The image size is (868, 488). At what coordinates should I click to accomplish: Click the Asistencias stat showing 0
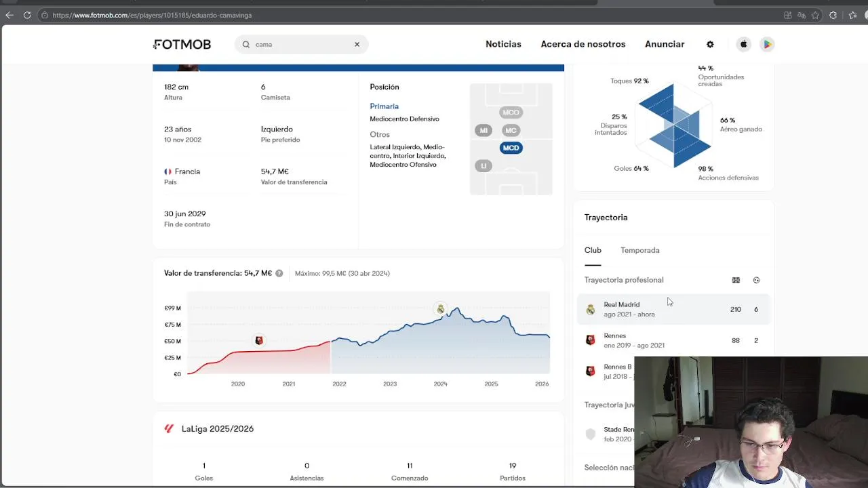click(x=307, y=471)
